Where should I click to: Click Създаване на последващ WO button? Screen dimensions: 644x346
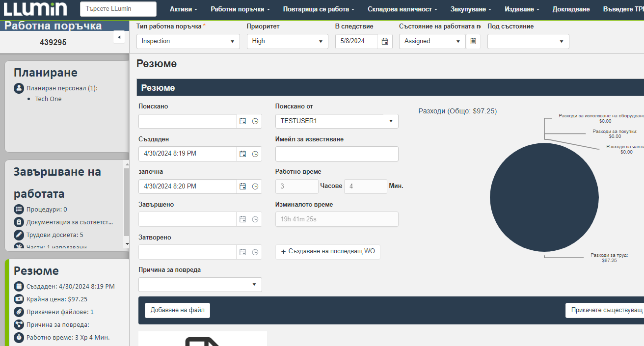click(327, 252)
